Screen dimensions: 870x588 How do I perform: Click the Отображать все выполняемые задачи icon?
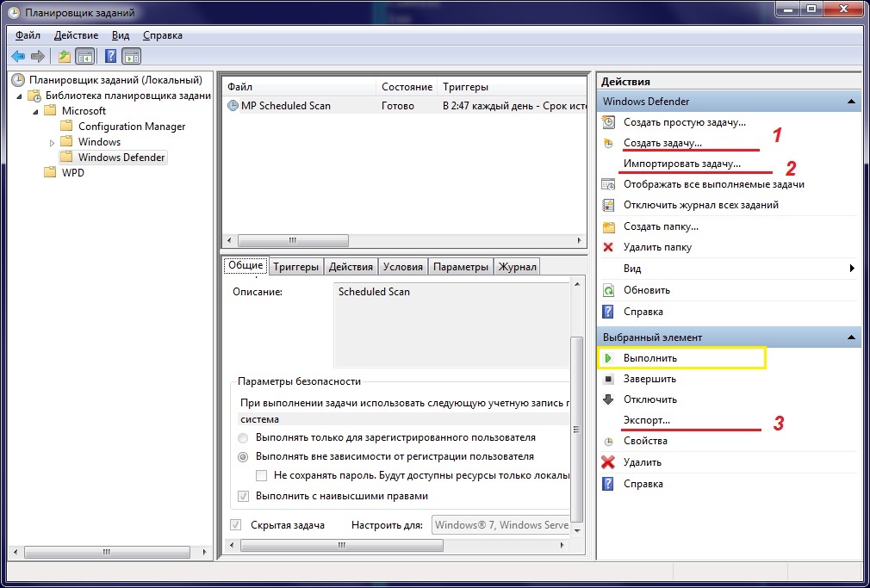click(x=609, y=184)
